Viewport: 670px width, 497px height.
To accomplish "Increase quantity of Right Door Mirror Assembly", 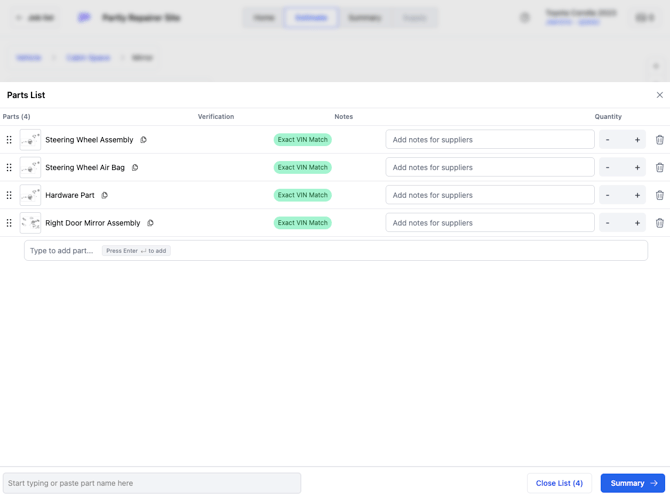I will 637,223.
